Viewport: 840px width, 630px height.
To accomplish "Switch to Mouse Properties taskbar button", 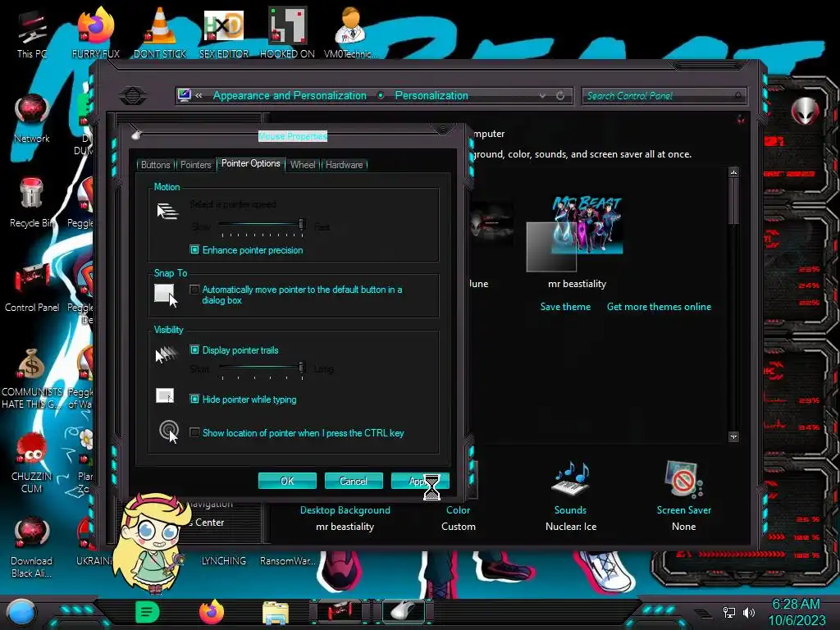I will [x=404, y=611].
